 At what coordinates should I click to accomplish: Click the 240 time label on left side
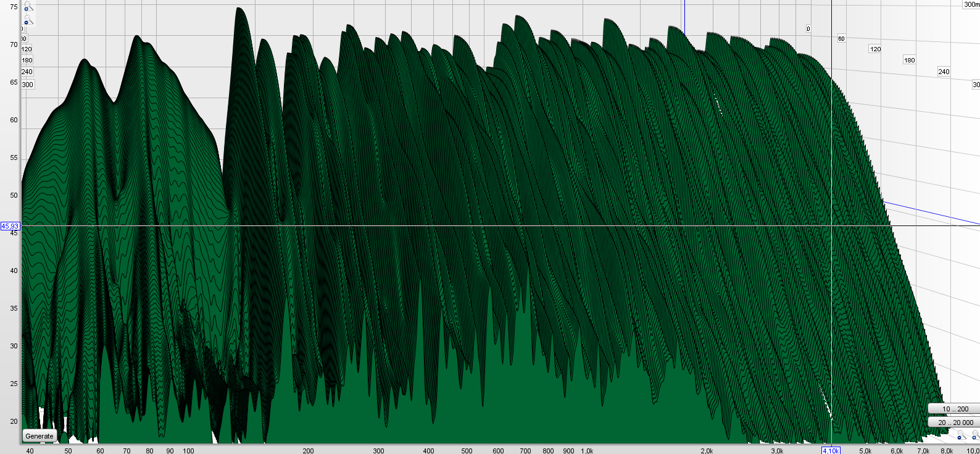[27, 72]
